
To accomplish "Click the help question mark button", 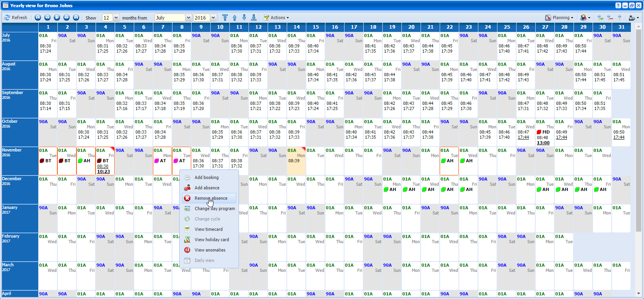I will pyautogui.click(x=618, y=6).
